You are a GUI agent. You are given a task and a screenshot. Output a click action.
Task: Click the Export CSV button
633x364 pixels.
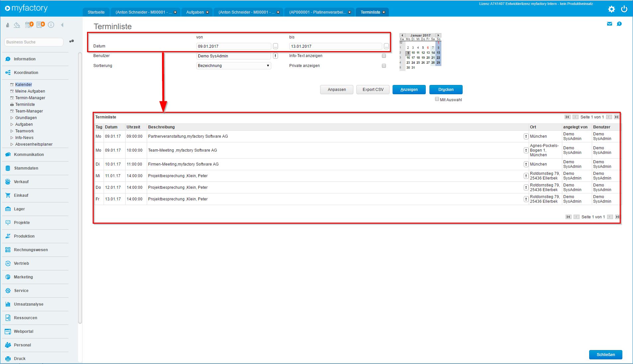(373, 90)
